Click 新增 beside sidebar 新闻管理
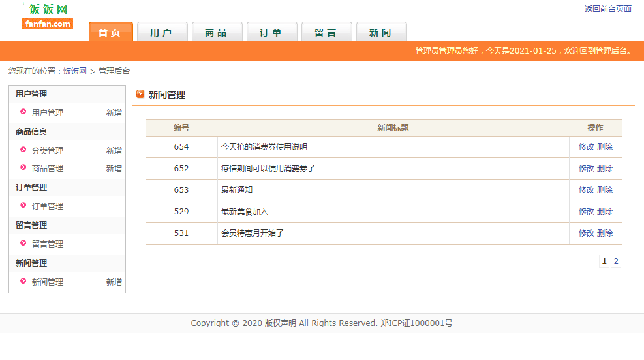 (x=114, y=282)
